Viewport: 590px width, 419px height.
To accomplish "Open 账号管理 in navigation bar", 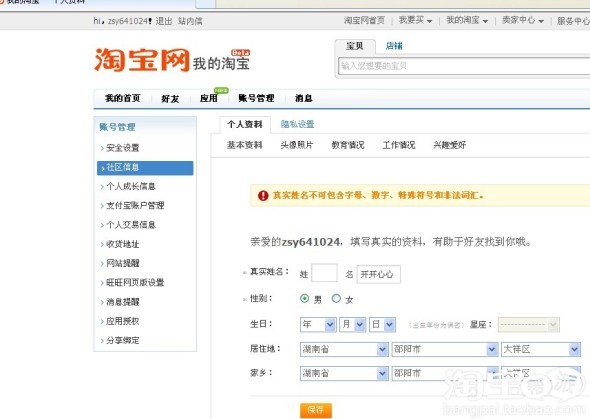I will coord(256,99).
